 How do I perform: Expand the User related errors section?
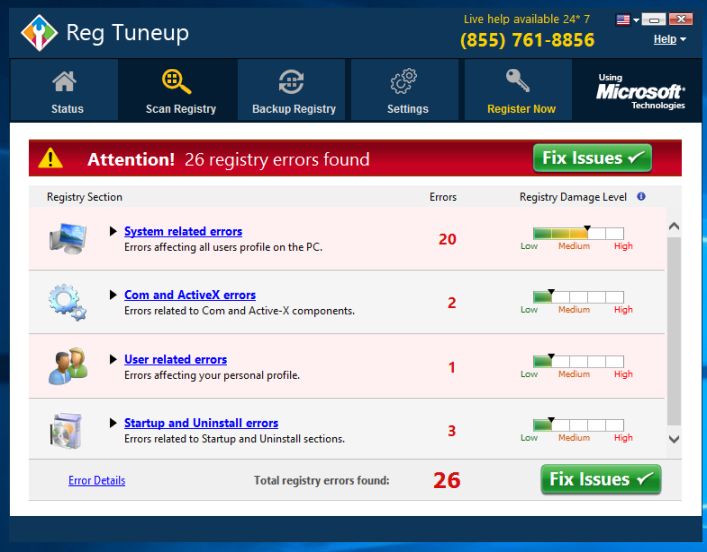coord(113,359)
